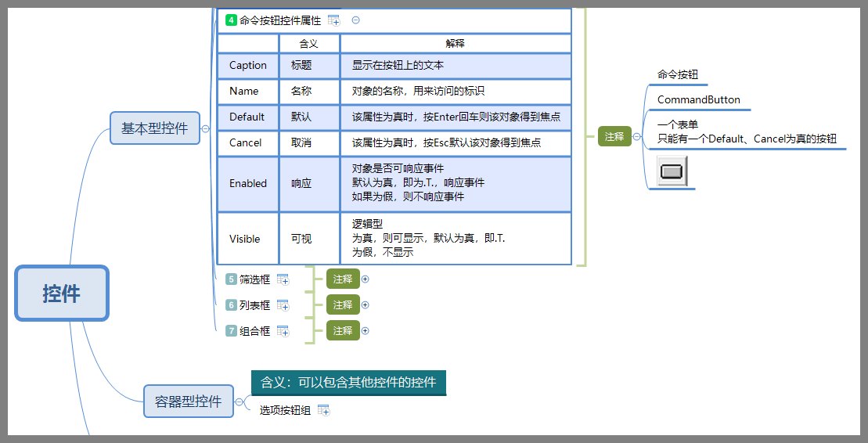Click the 可视 cell in Visible row
The height and width of the screenshot is (443, 868).
(x=309, y=239)
